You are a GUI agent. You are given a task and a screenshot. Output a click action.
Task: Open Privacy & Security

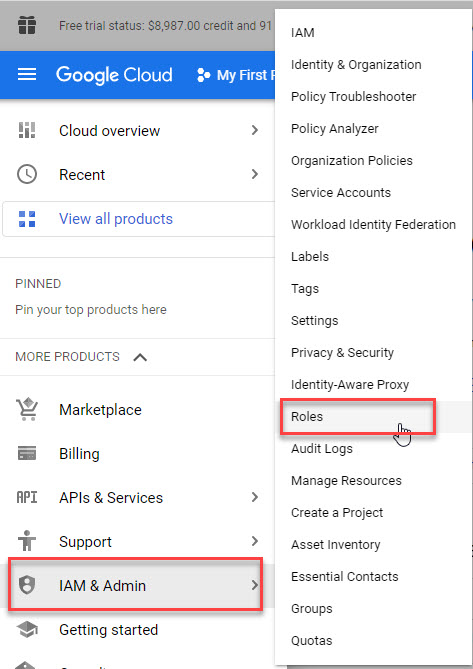click(x=342, y=353)
